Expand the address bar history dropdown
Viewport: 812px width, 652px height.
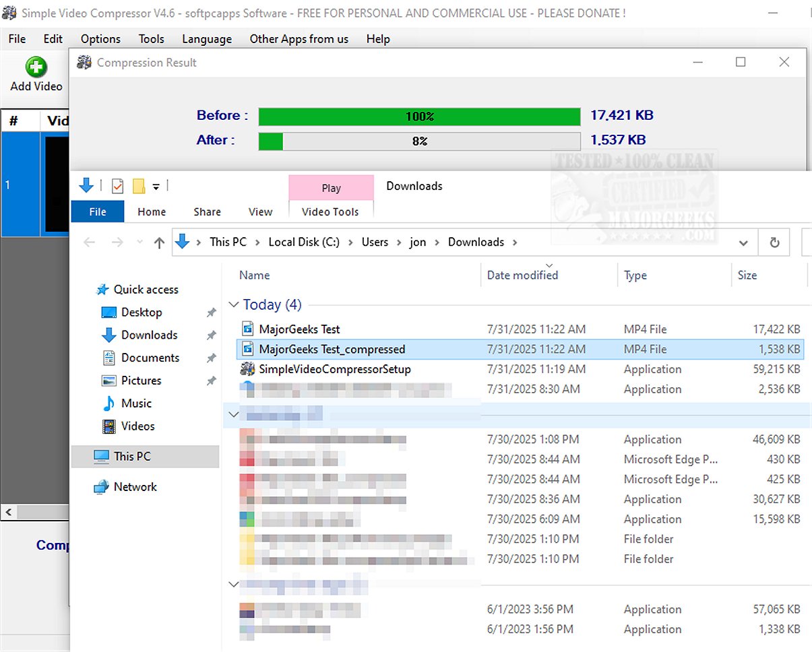[x=743, y=242]
